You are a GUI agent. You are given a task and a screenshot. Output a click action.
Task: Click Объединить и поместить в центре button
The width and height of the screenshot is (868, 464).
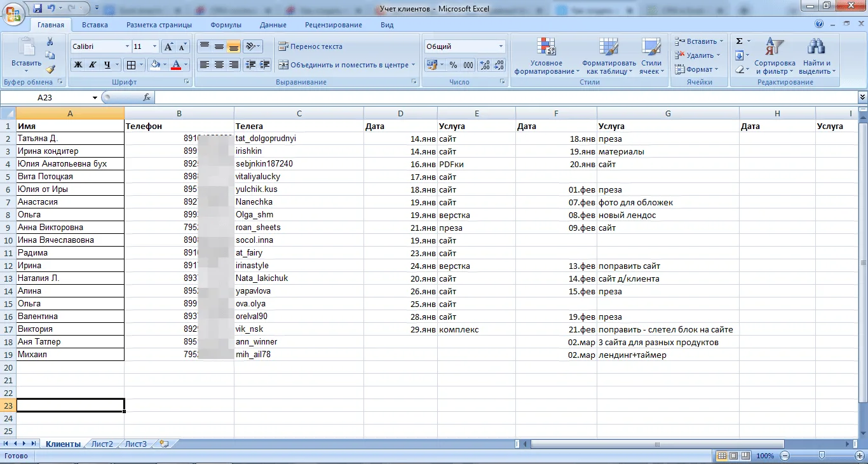(x=346, y=65)
